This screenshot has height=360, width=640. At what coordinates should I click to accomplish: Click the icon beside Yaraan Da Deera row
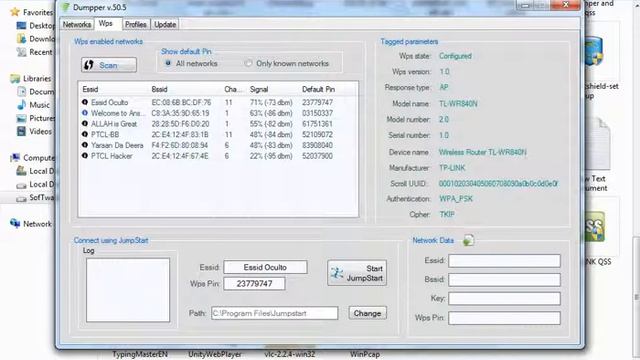[x=84, y=145]
